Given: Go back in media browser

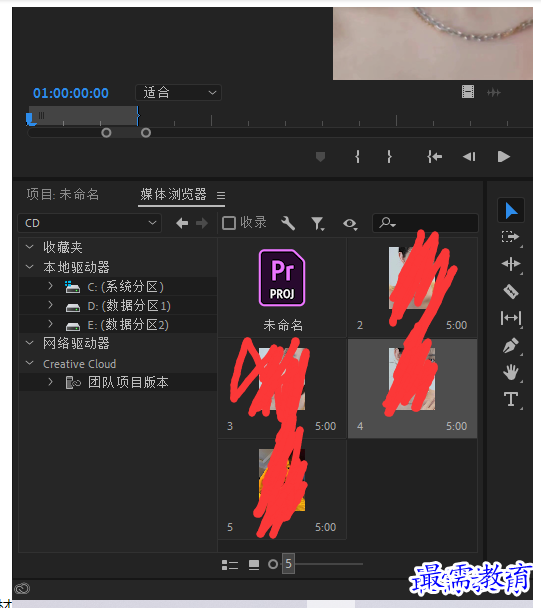Looking at the screenshot, I should 182,223.
